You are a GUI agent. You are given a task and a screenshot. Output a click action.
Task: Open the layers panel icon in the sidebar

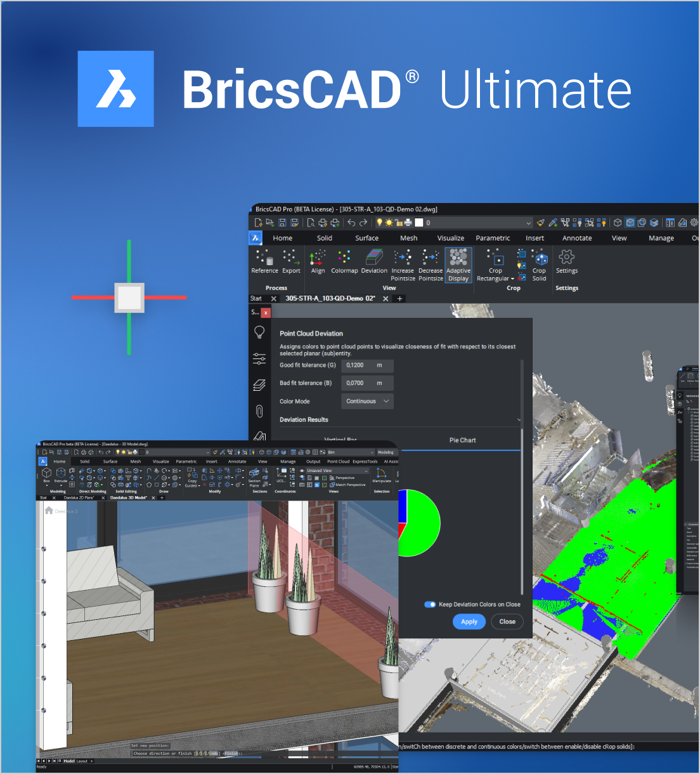[259, 385]
